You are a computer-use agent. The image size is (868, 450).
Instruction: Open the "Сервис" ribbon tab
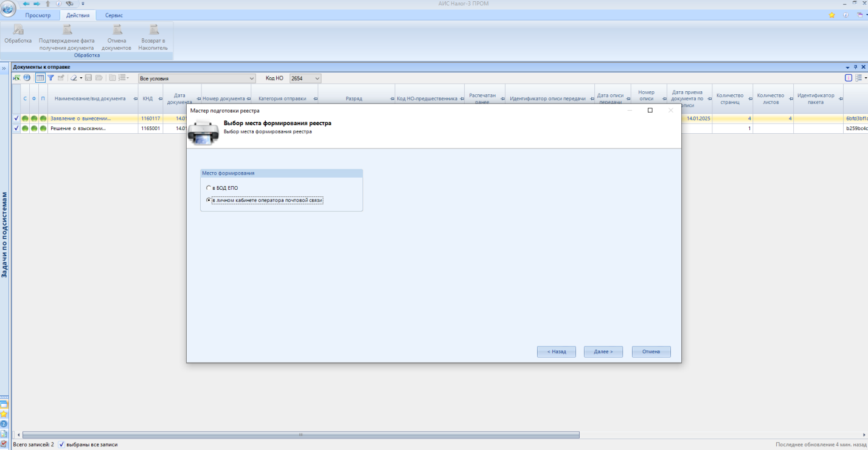click(114, 15)
